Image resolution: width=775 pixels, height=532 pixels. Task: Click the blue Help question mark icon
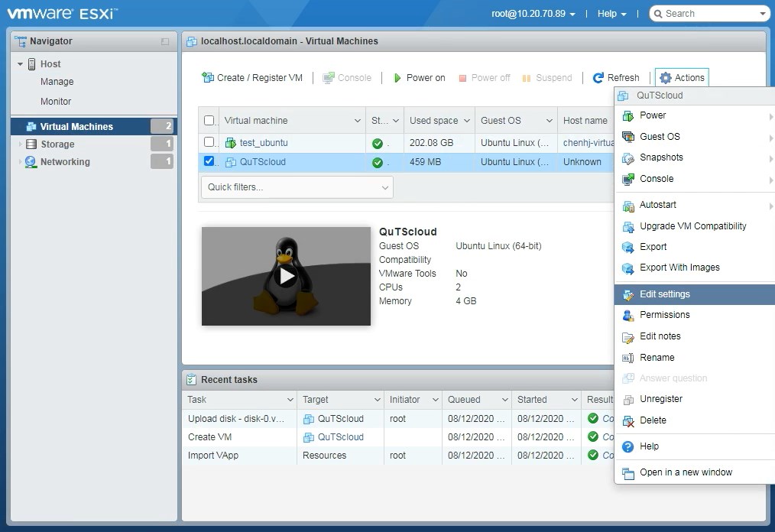628,446
